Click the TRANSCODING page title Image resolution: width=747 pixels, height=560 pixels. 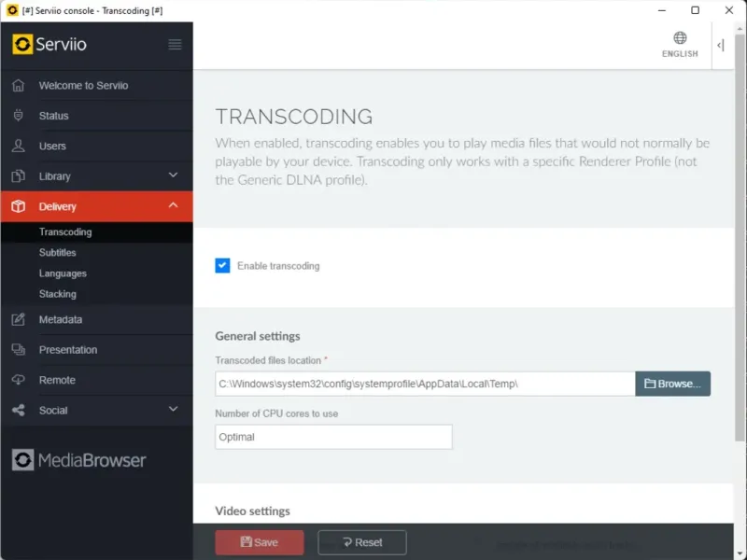(294, 117)
